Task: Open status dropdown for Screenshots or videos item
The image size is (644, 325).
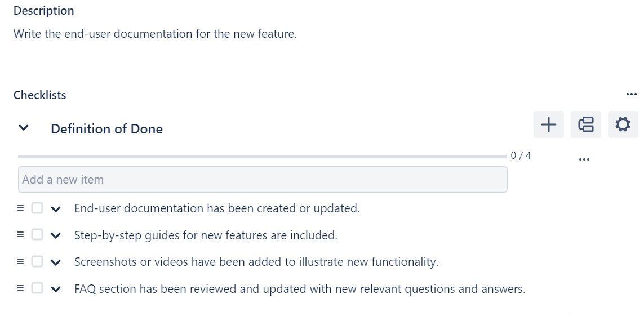Action: click(x=56, y=261)
